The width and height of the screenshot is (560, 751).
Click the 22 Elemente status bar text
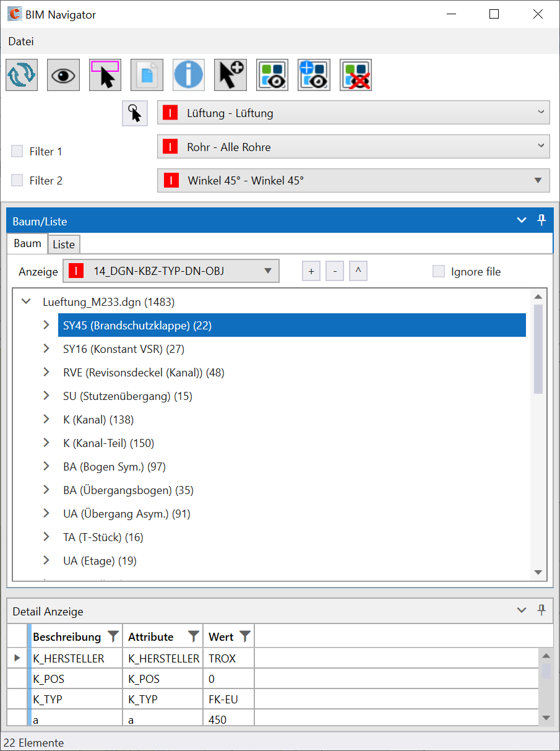(x=33, y=742)
